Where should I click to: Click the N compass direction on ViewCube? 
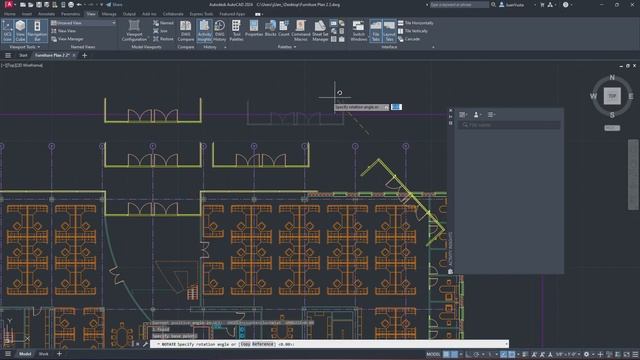(612, 77)
